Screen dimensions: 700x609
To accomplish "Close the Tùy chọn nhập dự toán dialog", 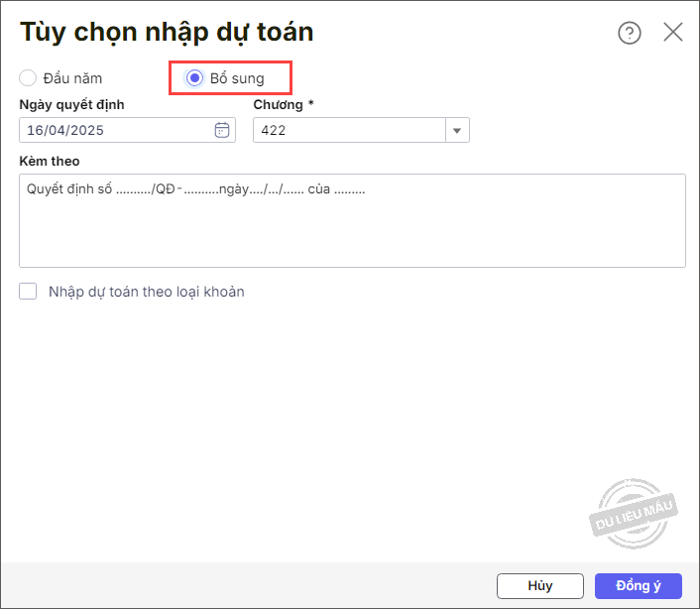I will click(673, 32).
